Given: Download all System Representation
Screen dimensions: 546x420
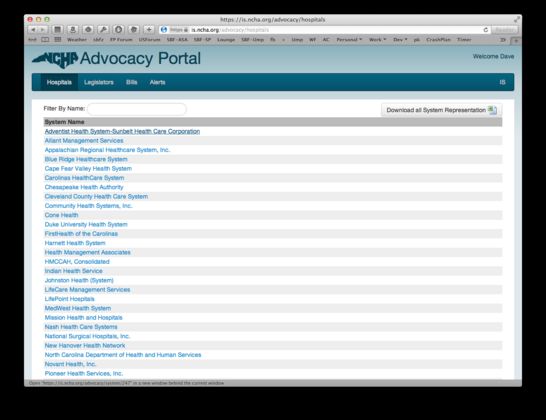Looking at the screenshot, I should [x=442, y=110].
